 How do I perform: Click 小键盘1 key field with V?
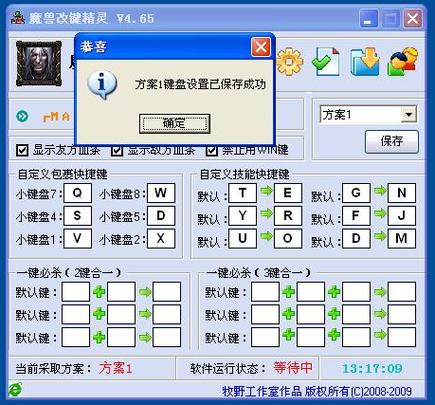pos(77,238)
